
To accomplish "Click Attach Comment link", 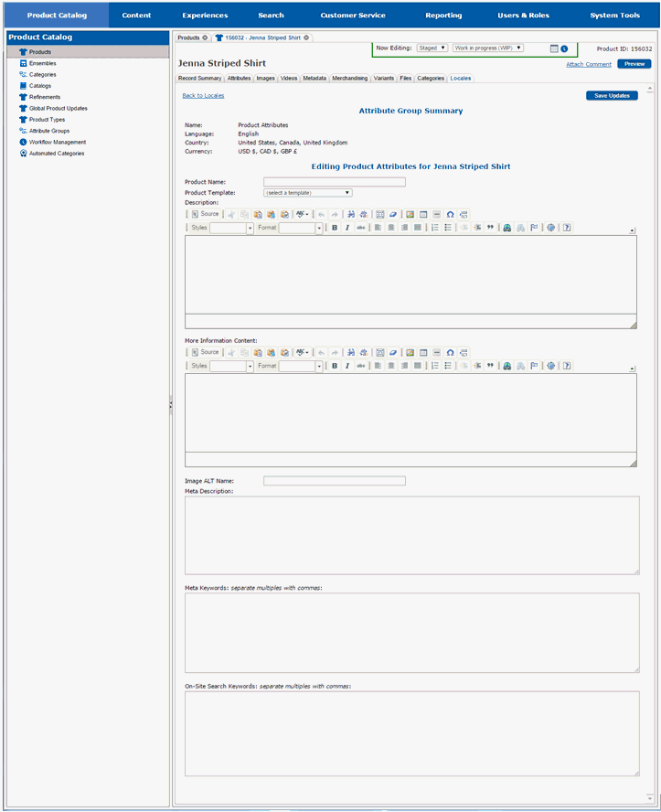I will click(x=589, y=64).
